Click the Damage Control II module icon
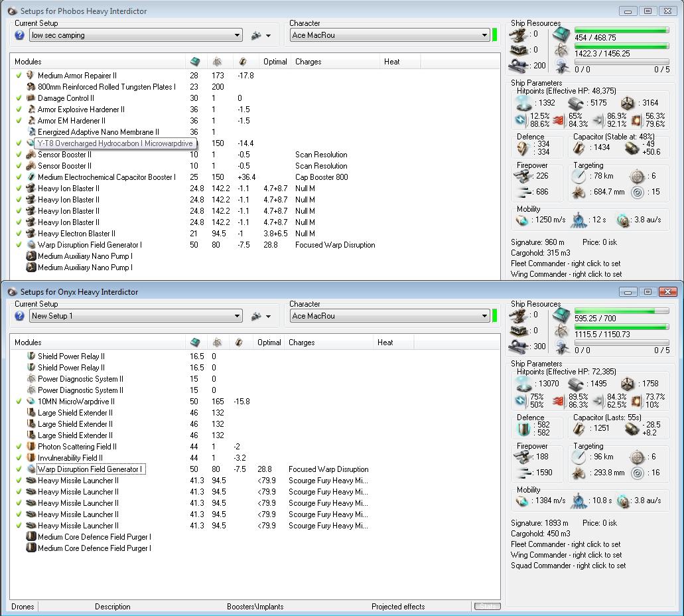Image resolution: width=684 pixels, height=616 pixels. (31, 98)
